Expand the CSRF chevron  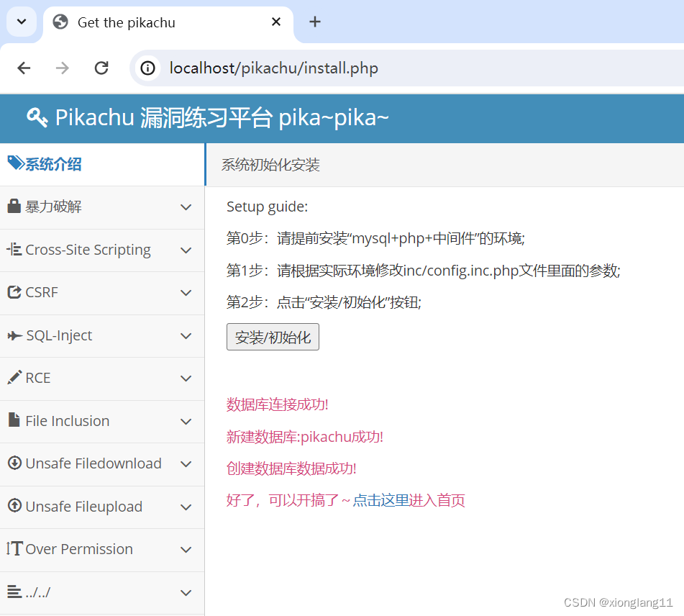(186, 293)
